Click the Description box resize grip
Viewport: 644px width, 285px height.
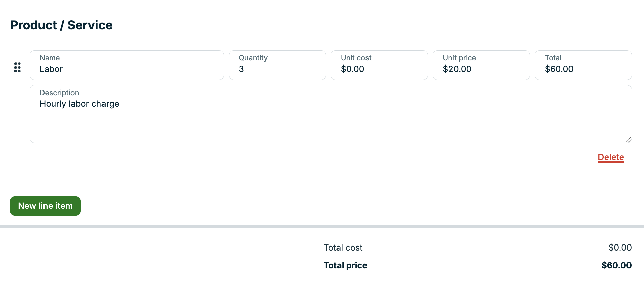(x=628, y=139)
